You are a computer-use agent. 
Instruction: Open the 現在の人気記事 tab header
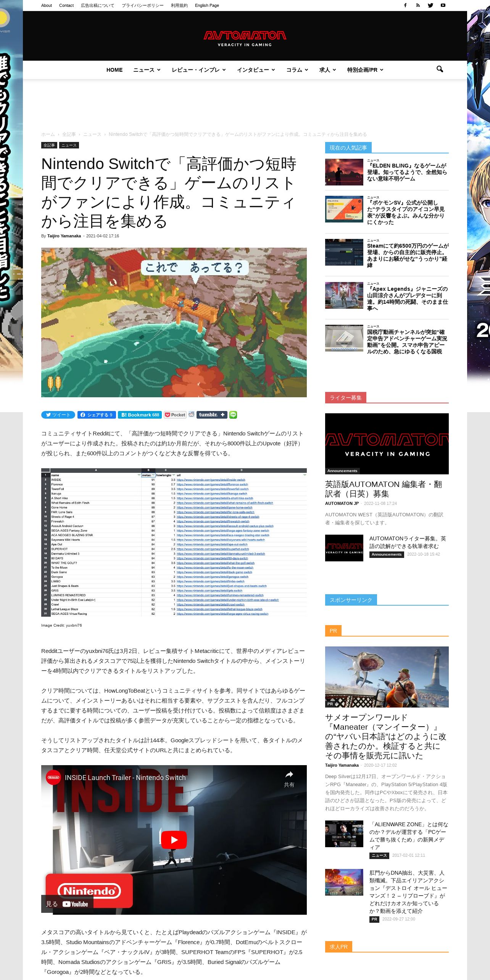click(x=348, y=148)
